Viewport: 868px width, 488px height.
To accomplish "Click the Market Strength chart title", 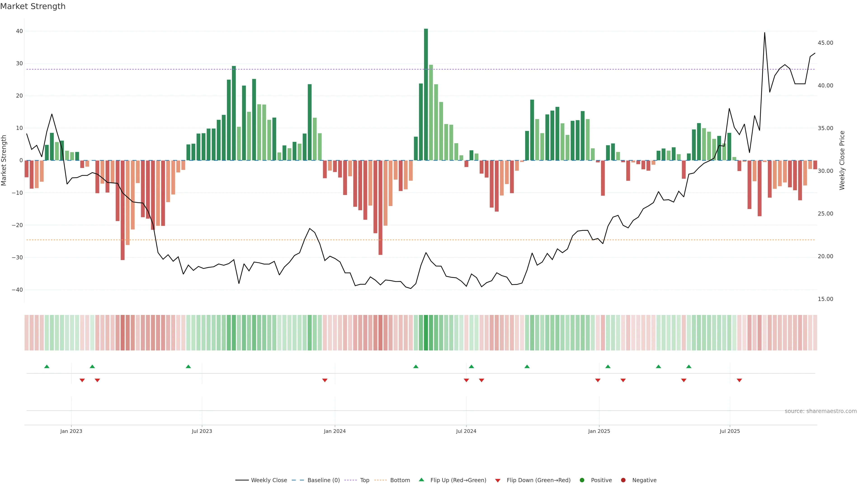I will (x=33, y=6).
